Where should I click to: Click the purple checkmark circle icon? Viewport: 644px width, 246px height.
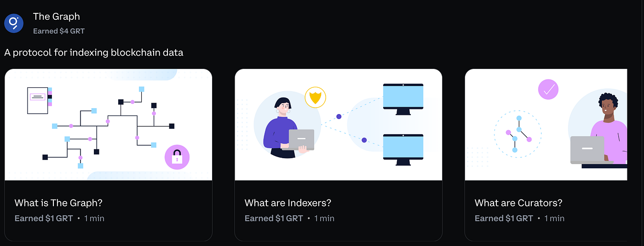548,89
